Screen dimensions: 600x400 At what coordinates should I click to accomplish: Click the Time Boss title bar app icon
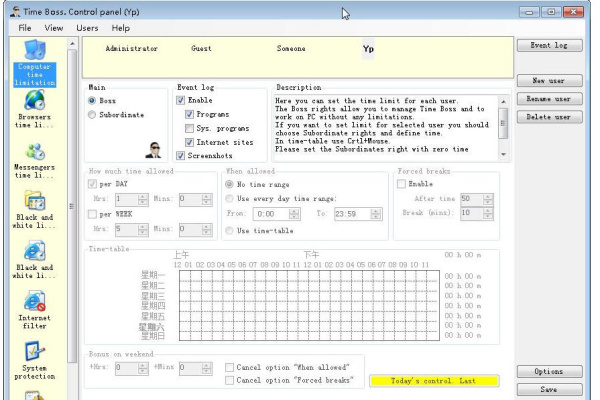coord(13,9)
